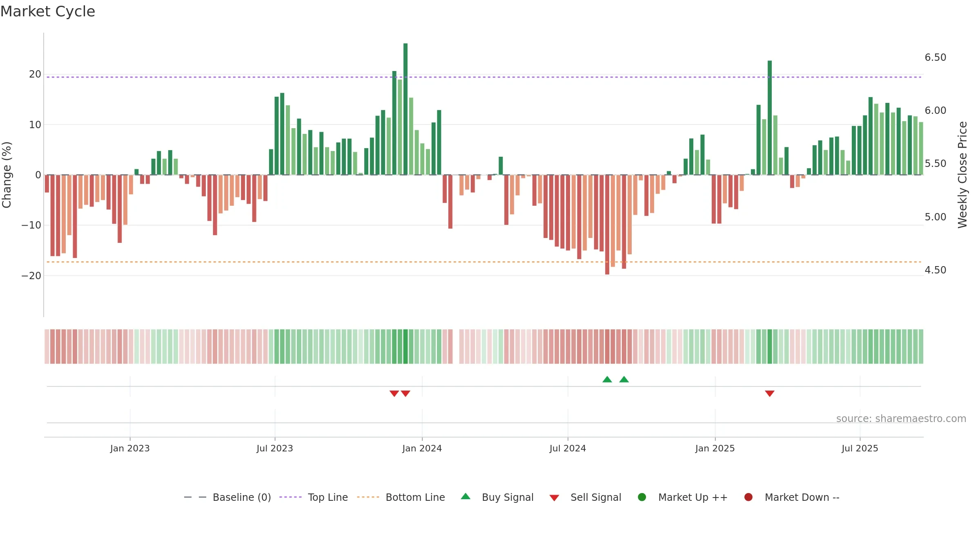Click the Jul 2023 axis label
Screen dimensions: 980x551
(275, 448)
